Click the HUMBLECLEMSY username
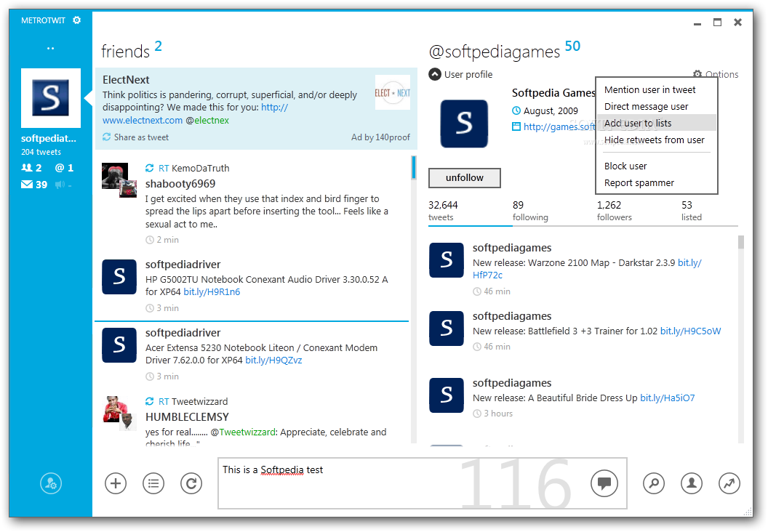This screenshot has width=768, height=532. coord(187,417)
